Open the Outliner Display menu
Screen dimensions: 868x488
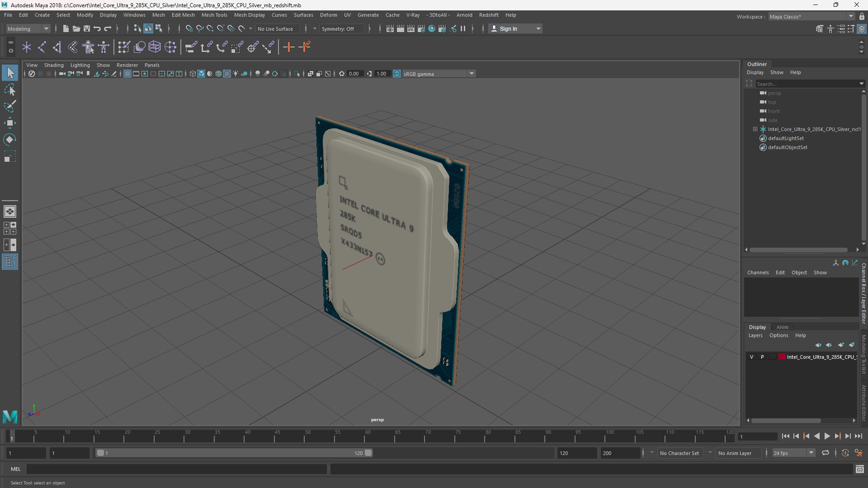coord(755,72)
